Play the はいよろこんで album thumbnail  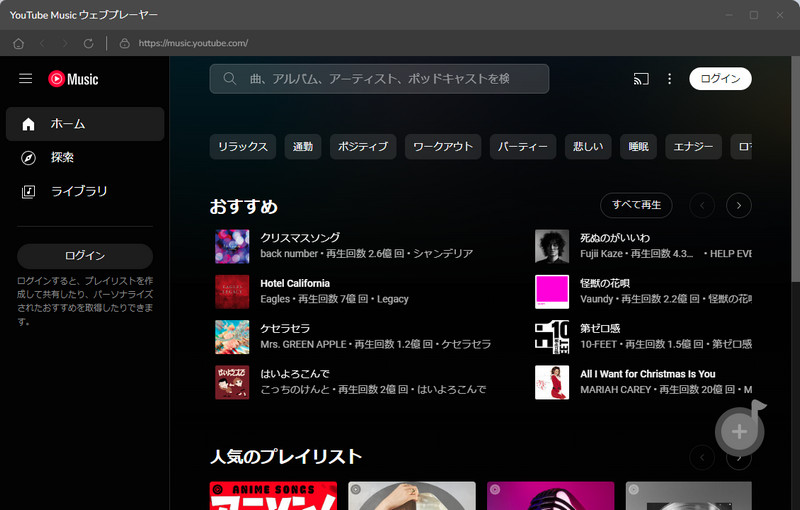point(232,382)
